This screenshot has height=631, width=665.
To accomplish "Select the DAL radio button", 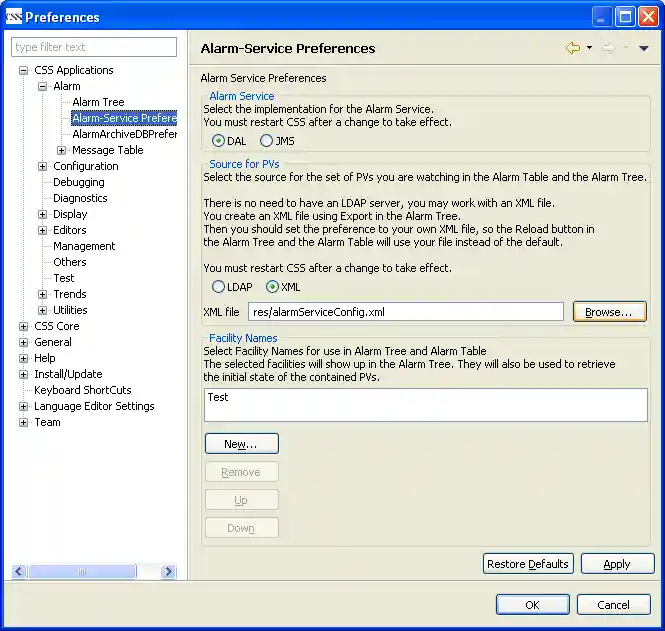I will (x=219, y=141).
